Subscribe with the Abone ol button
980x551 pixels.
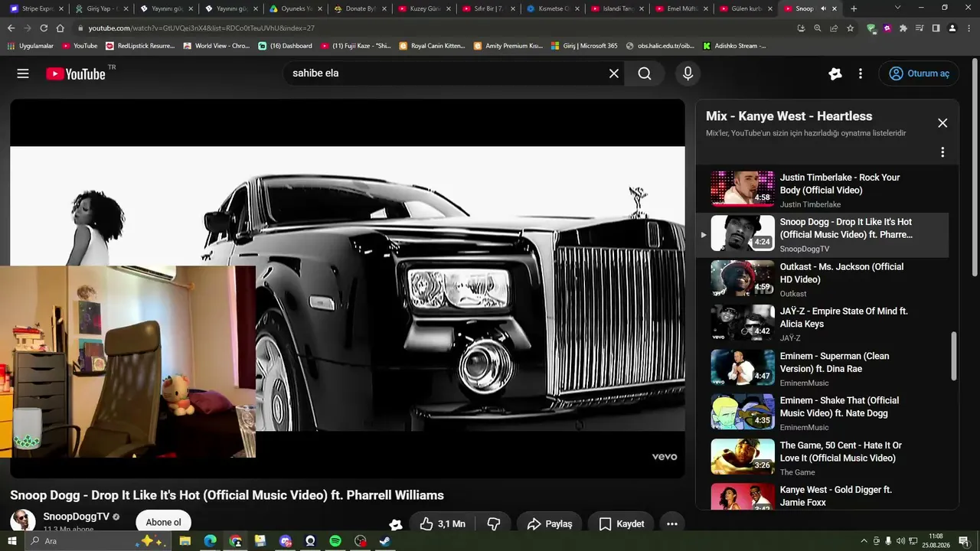[x=163, y=523]
